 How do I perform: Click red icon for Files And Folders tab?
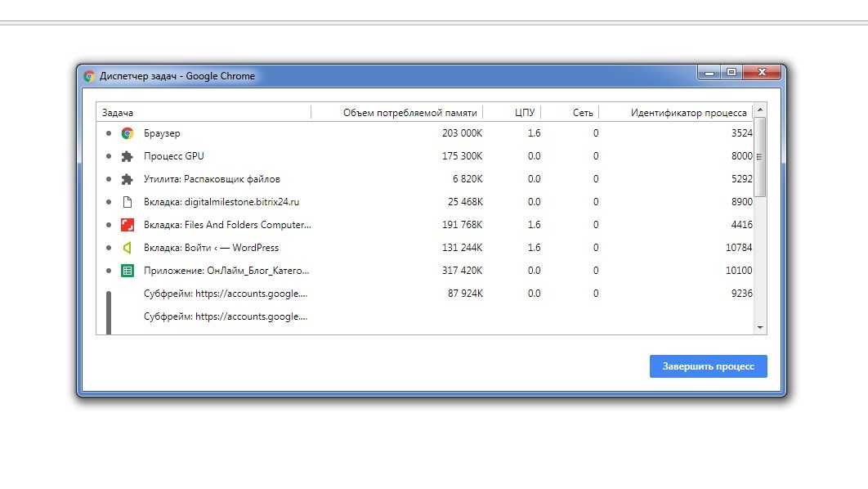click(127, 225)
